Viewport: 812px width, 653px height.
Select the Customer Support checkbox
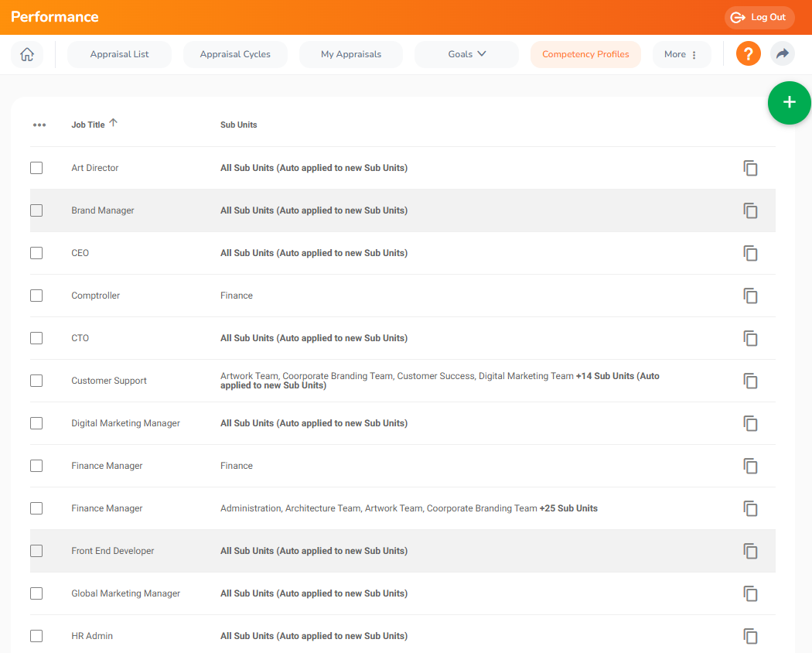pyautogui.click(x=36, y=381)
